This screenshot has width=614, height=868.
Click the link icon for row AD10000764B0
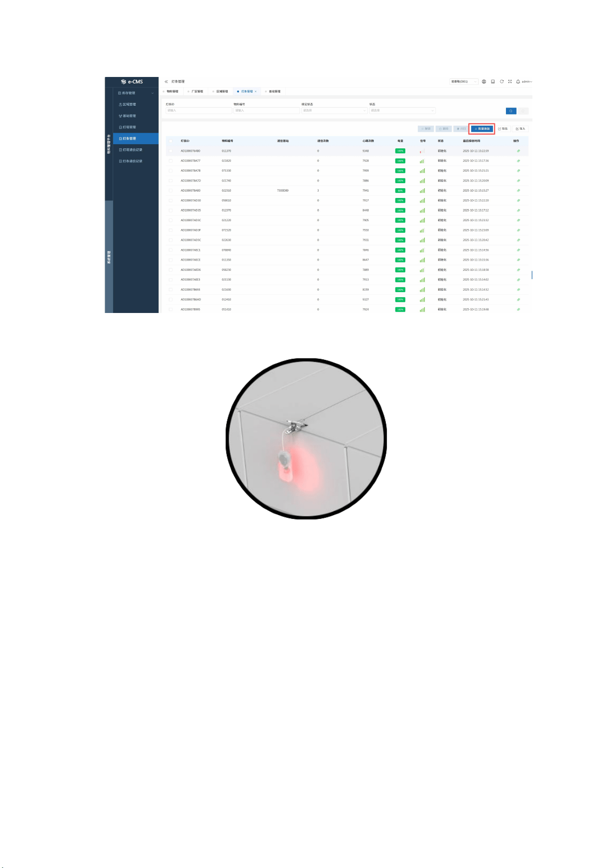coord(518,151)
